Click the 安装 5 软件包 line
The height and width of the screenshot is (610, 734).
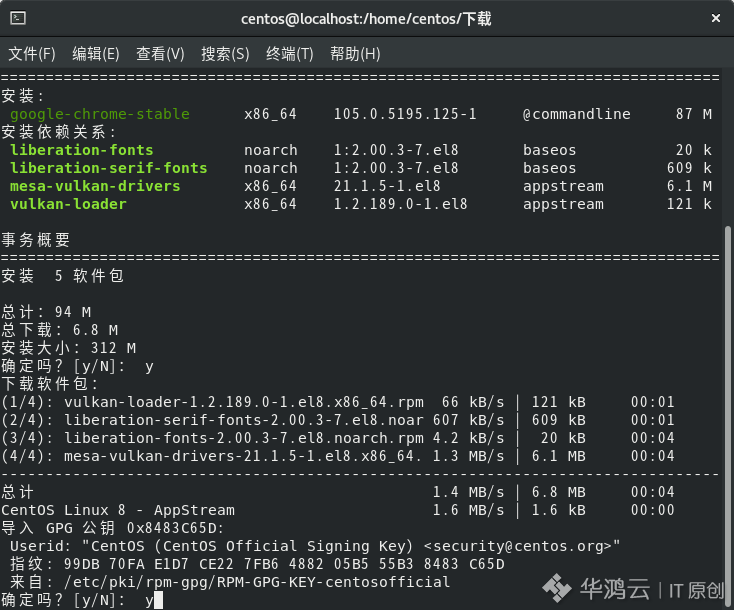pos(62,276)
